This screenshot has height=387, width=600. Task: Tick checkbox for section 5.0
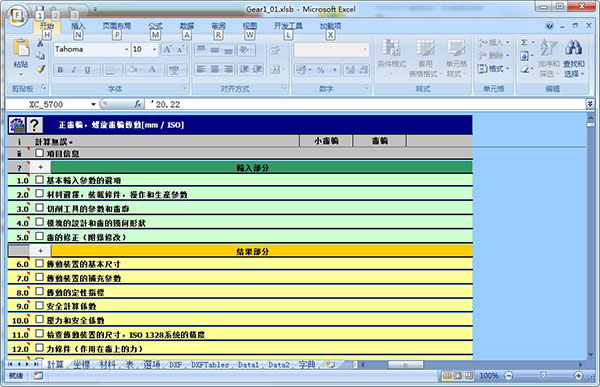[39, 236]
